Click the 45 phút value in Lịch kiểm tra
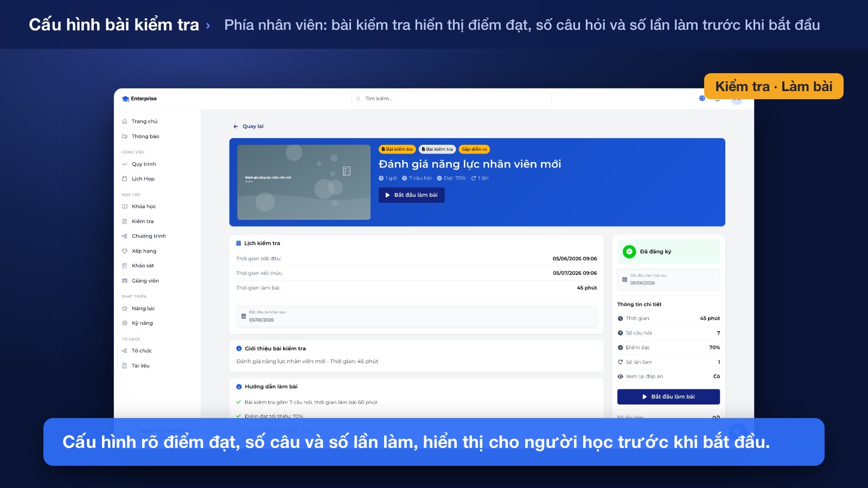The image size is (868, 488). point(587,288)
